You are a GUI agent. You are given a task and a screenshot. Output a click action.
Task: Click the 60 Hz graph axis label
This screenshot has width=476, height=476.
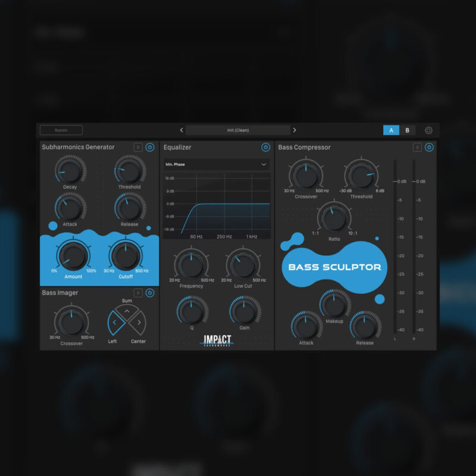[196, 236]
